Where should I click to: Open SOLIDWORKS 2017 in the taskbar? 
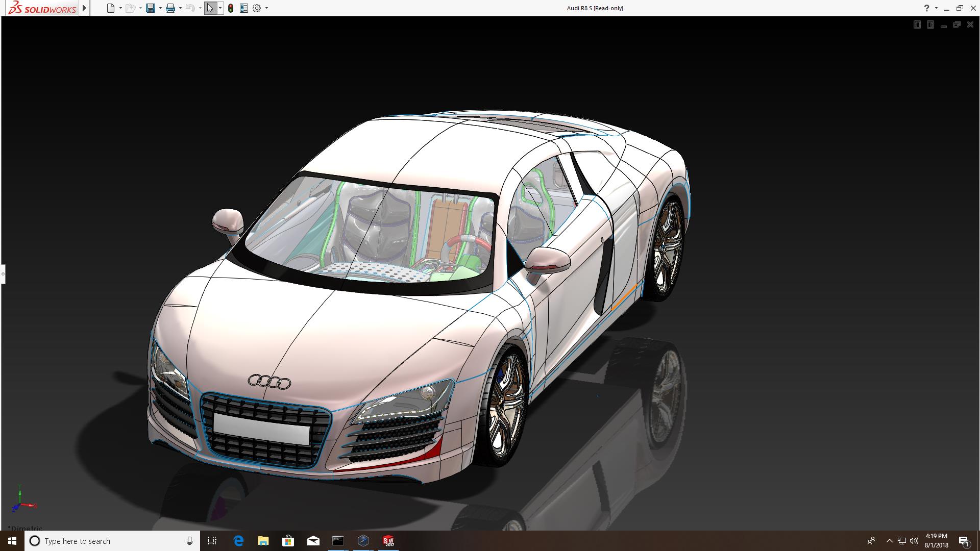click(388, 541)
